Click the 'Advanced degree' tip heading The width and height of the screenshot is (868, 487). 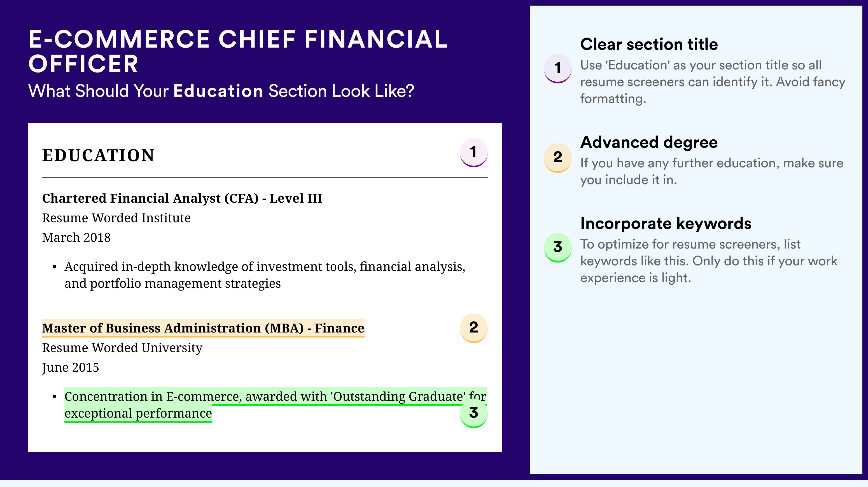[x=649, y=142]
